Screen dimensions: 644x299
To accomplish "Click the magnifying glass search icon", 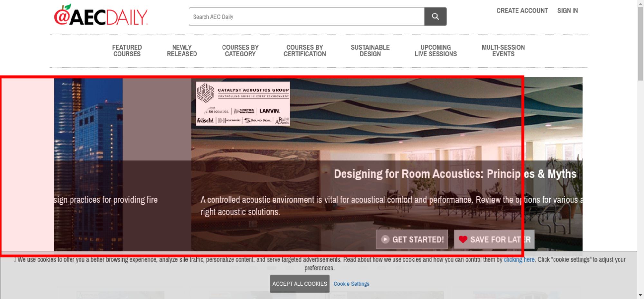I will 435,16.
